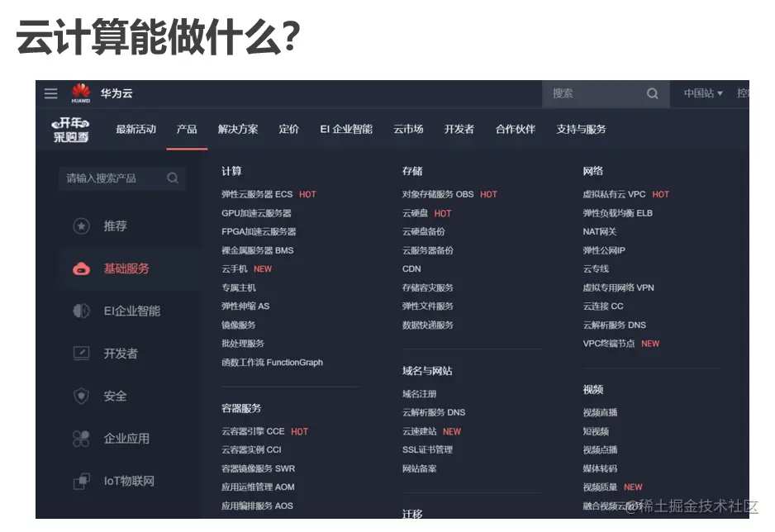Open 专属主机 link
The image size is (775, 532).
(239, 288)
